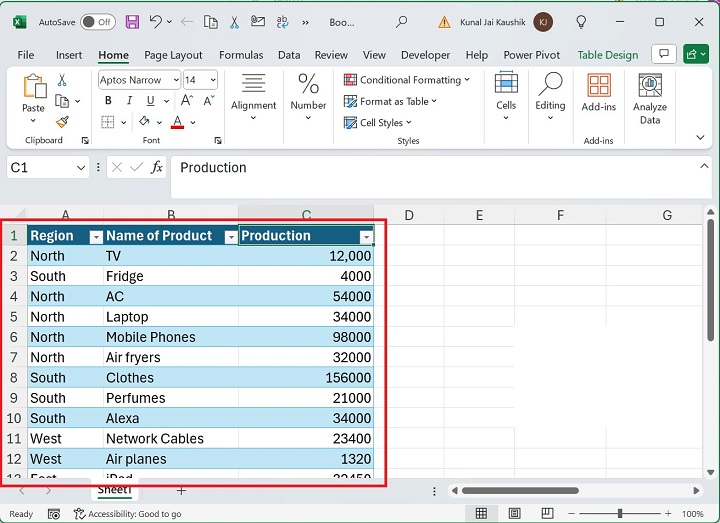This screenshot has width=720, height=523.
Task: Switch to the Page Layout tab
Action: 173,55
